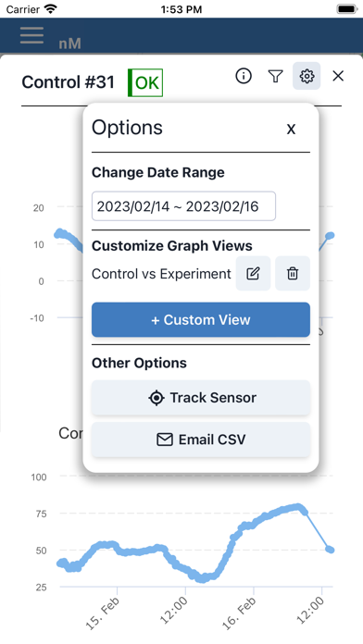
Task: Click the rightmost point on upper graph
Action: (x=330, y=235)
